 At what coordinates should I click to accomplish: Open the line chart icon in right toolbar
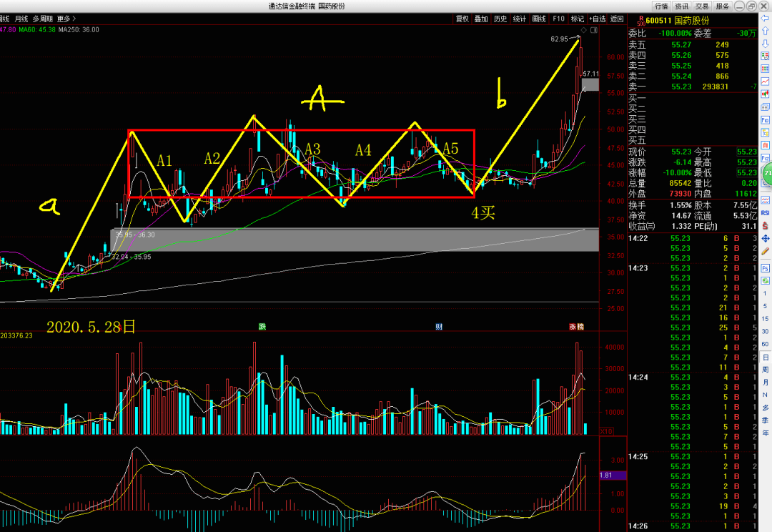(765, 82)
